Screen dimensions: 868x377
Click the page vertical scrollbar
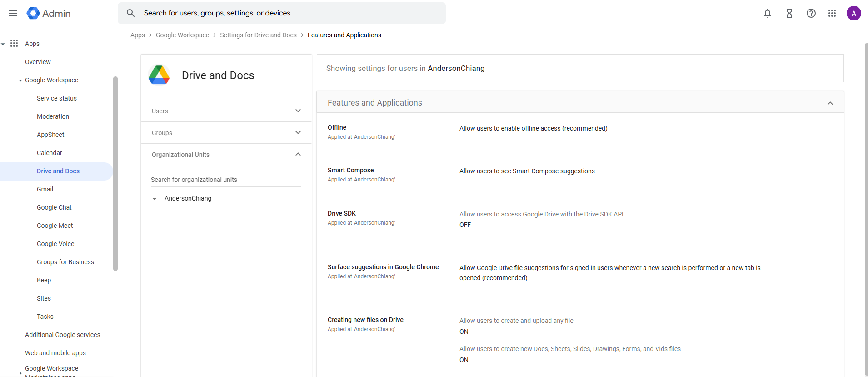pyautogui.click(x=866, y=209)
